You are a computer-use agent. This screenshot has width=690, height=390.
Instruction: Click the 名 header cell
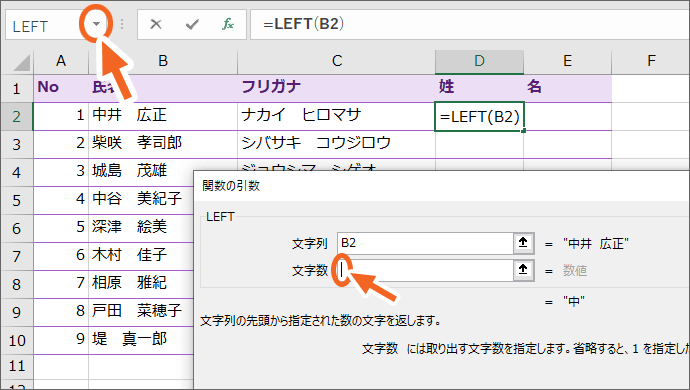click(568, 88)
